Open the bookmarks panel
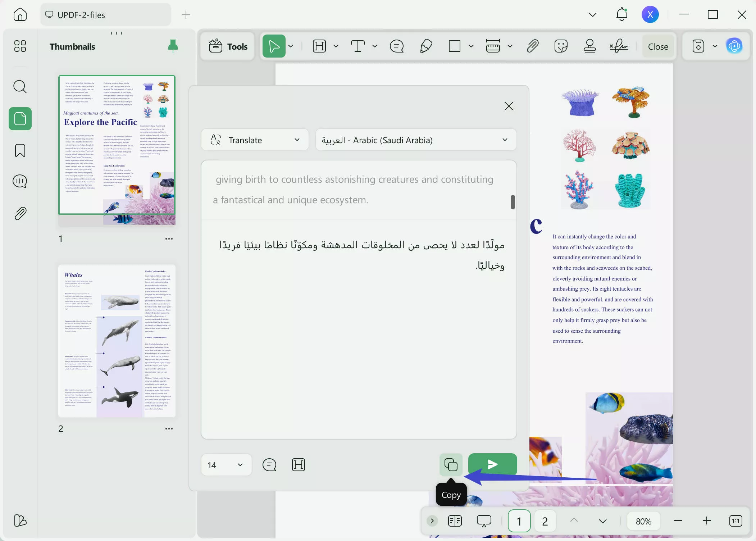The height and width of the screenshot is (541, 756). (20, 150)
